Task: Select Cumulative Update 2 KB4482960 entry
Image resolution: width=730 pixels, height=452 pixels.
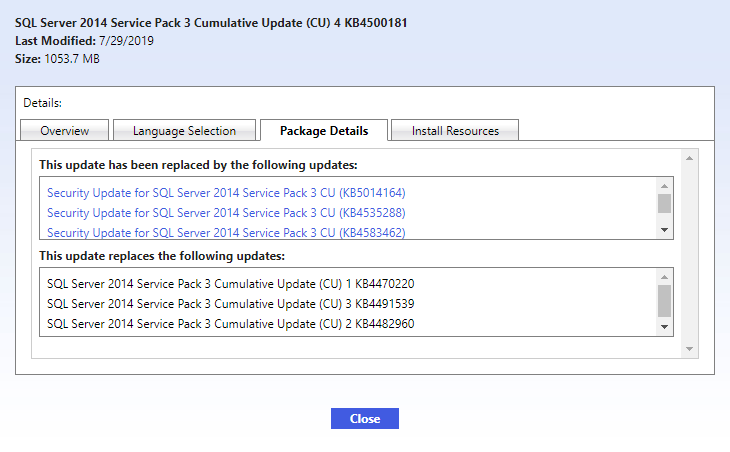Action: click(230, 324)
